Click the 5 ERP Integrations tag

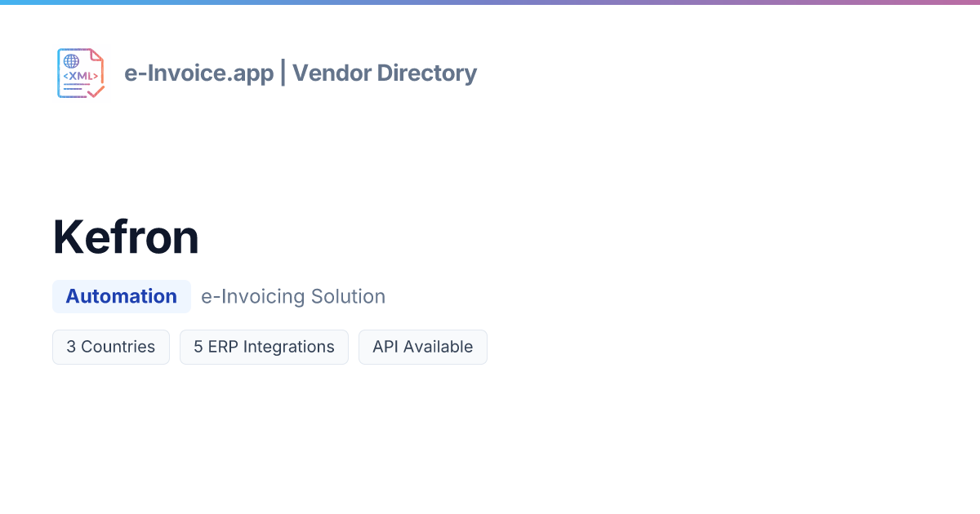click(264, 347)
